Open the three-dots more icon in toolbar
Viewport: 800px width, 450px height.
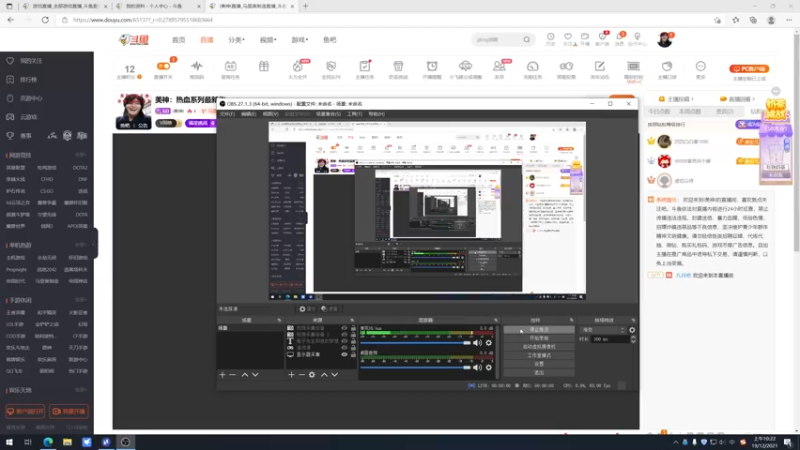click(701, 66)
